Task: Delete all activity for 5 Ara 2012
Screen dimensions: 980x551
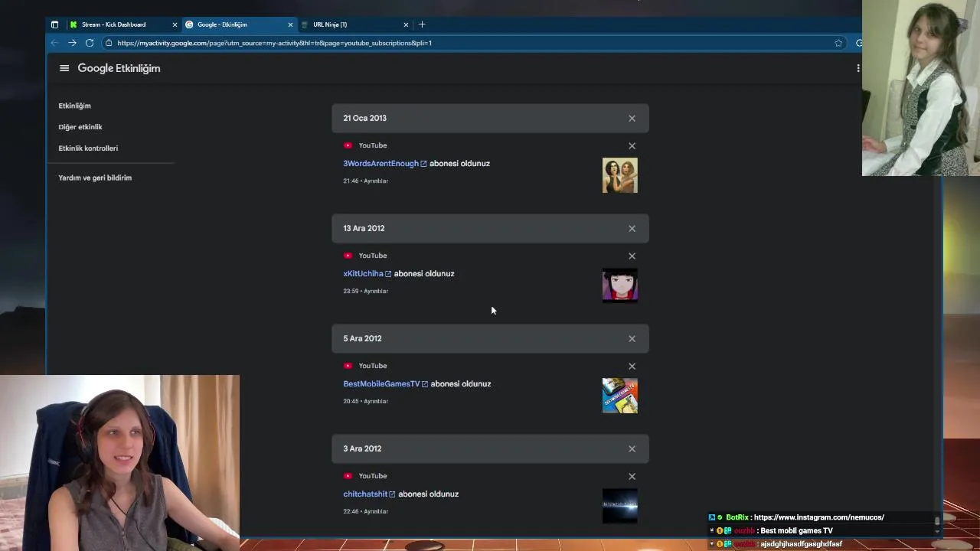Action: (x=632, y=339)
